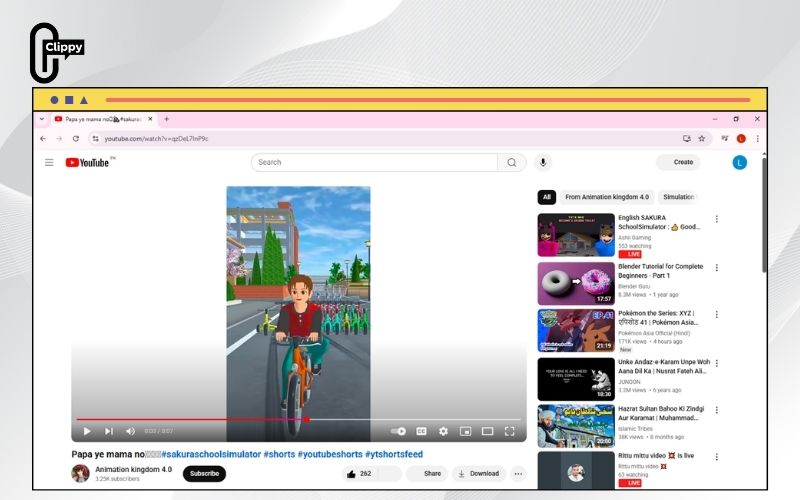800x500 pixels.
Task: Click the #sakuraschoolsimulator hashtag
Action: click(211, 454)
